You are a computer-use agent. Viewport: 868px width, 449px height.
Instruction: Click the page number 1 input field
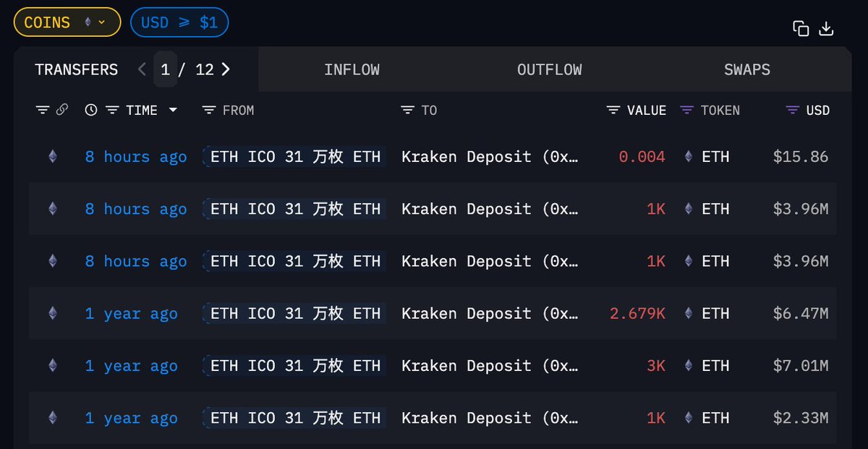166,69
